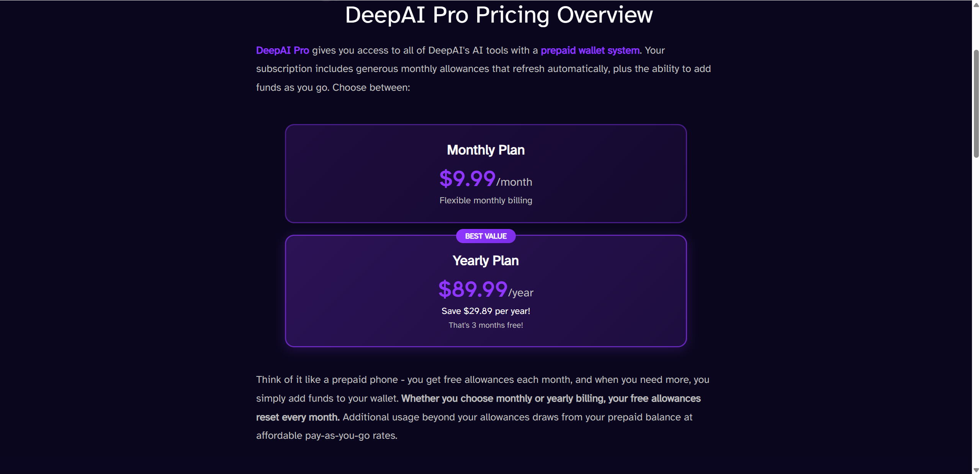
Task: Click the 'Think of it like a prepaid phone' text
Action: click(327, 380)
